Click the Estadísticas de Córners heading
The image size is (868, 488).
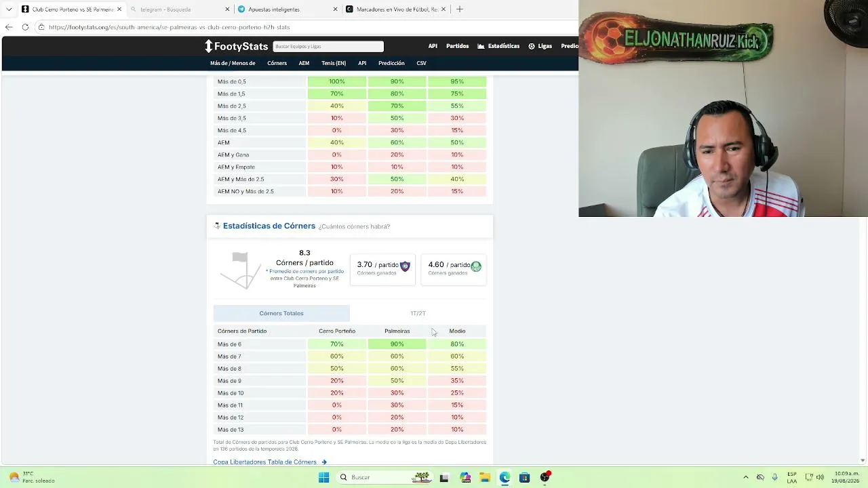269,226
